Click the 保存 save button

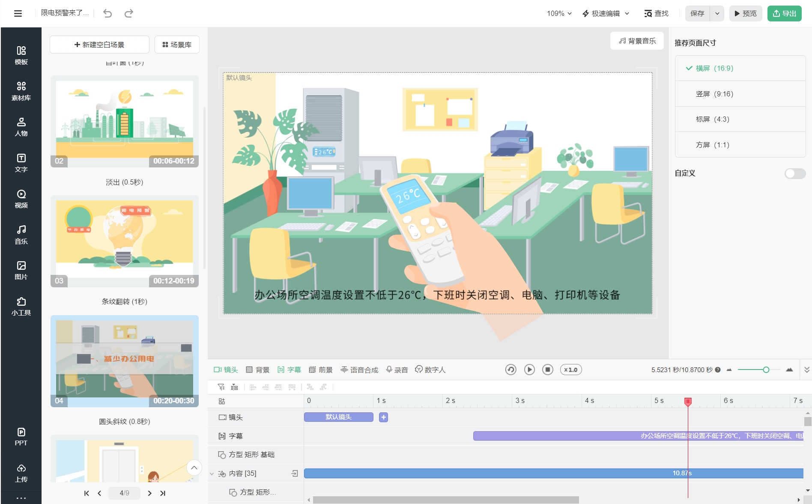tap(698, 13)
